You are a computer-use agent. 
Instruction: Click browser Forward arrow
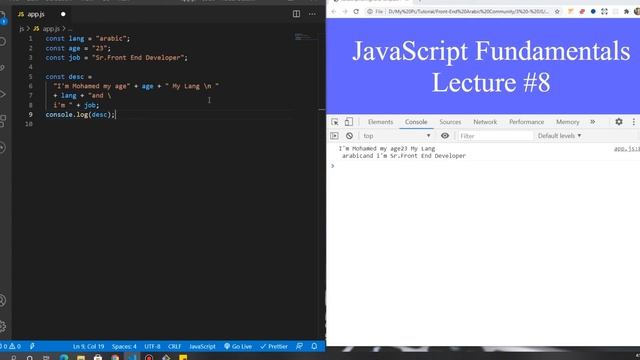[345, 11]
